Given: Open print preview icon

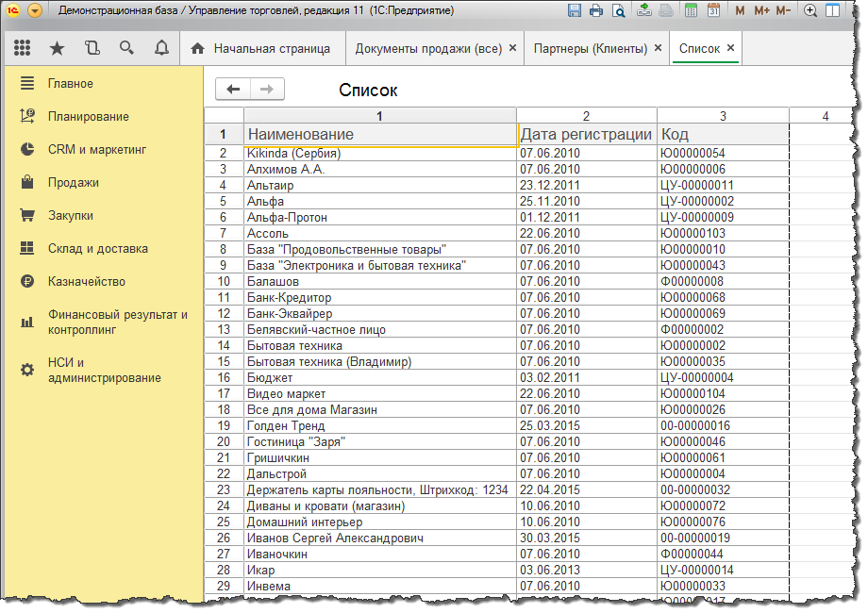Looking at the screenshot, I should click(618, 10).
